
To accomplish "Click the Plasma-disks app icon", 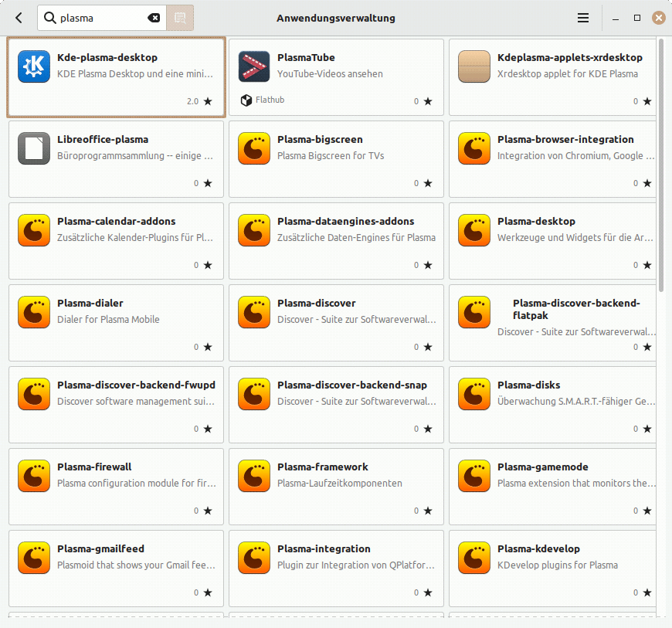I will point(474,394).
